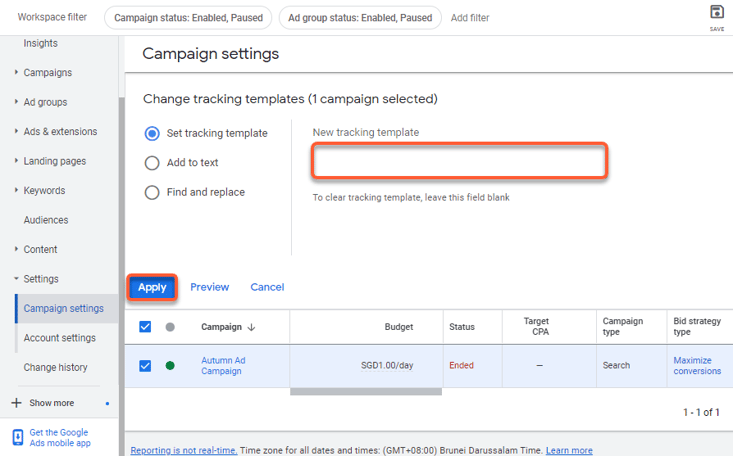Click the Google Ads mobile app icon
Viewport: 733px width, 456px height.
tap(18, 437)
